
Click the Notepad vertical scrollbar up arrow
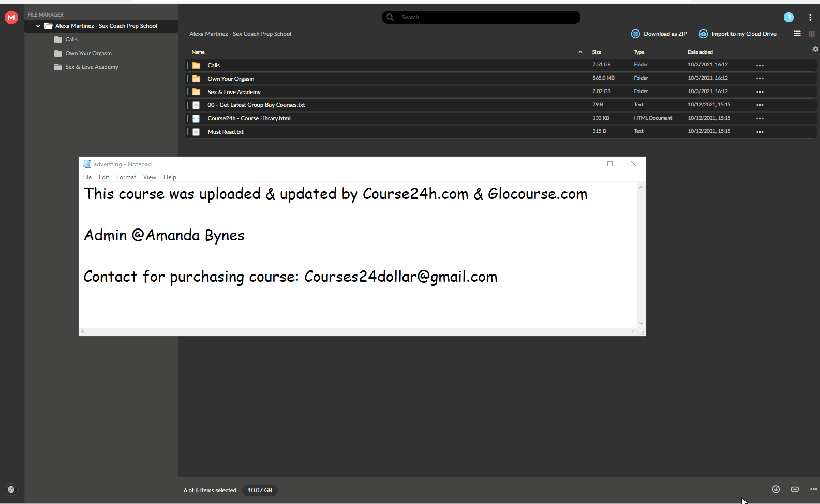point(641,187)
